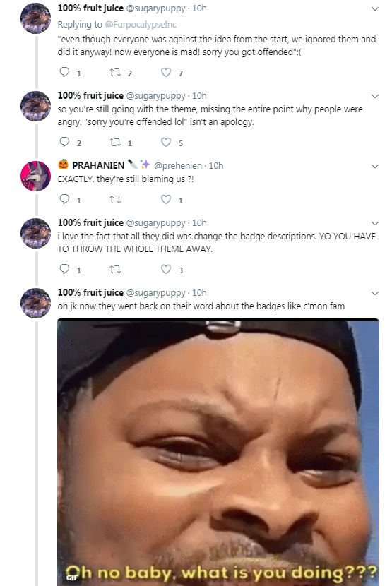Open the @prehenien handle

[178, 165]
